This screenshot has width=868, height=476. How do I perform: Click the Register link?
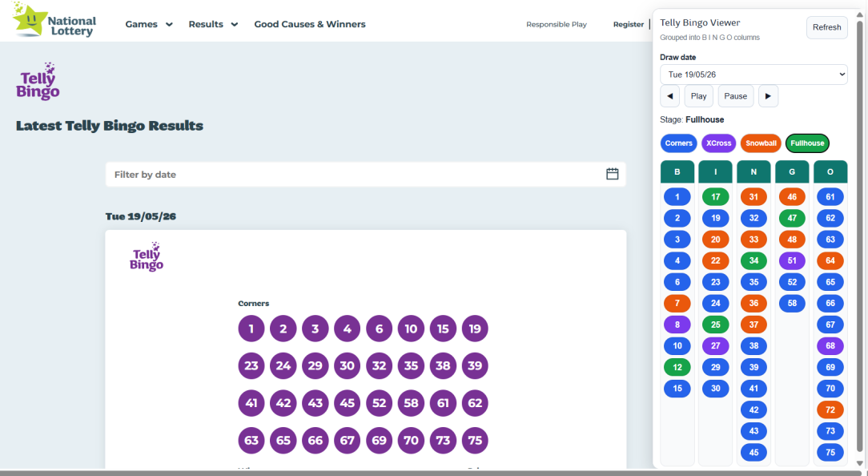629,24
